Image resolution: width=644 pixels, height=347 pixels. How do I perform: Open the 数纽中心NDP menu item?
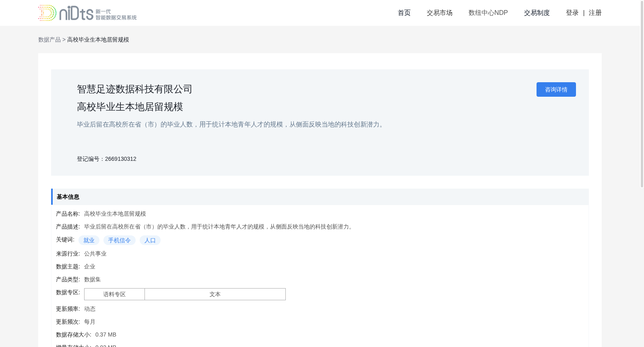click(488, 13)
